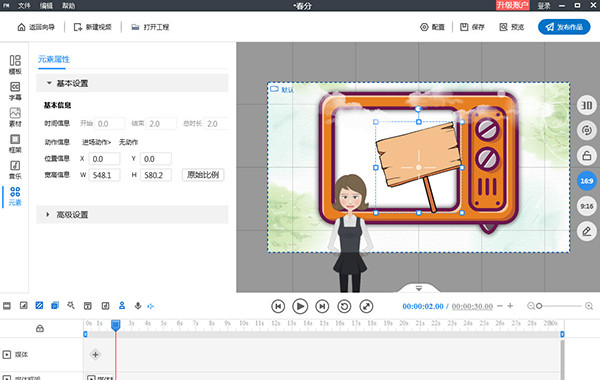Open the 字幕 subtitles sidebar panel
This screenshot has width=600, height=380.
[15, 91]
